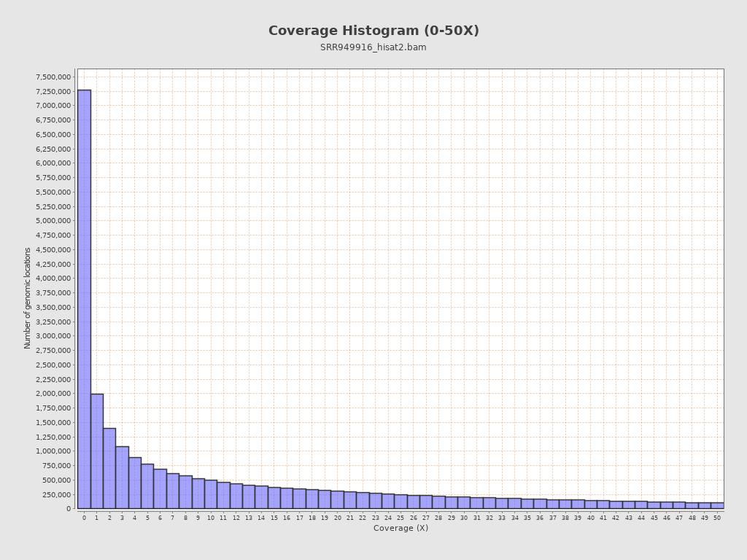Image resolution: width=747 pixels, height=560 pixels.
Task: Click the X-axis label Coverage (X)
Action: click(400, 528)
